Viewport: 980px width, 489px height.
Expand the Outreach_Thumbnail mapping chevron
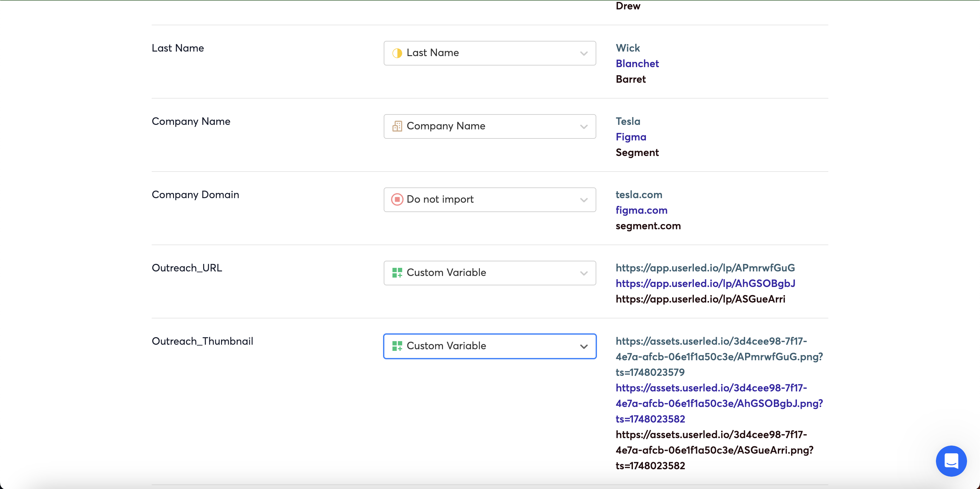click(584, 346)
